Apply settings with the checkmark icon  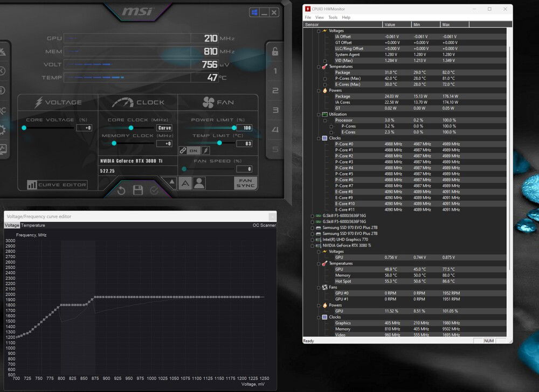tap(154, 191)
